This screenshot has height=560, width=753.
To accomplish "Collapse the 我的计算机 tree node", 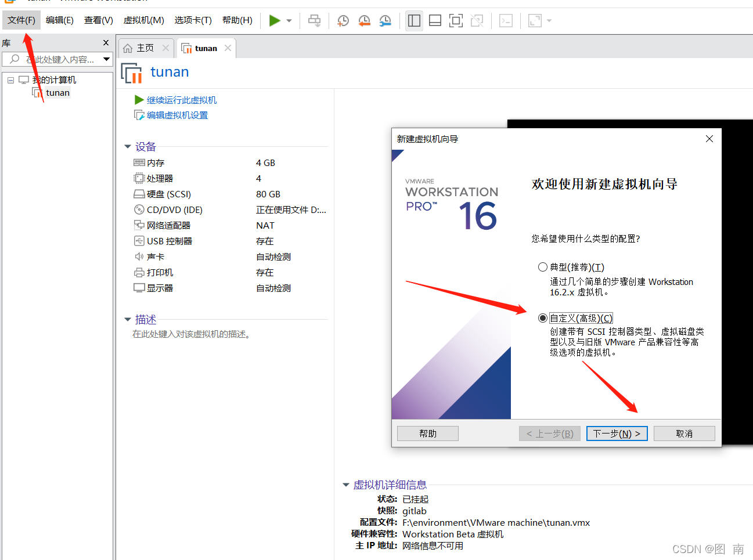I will [10, 80].
